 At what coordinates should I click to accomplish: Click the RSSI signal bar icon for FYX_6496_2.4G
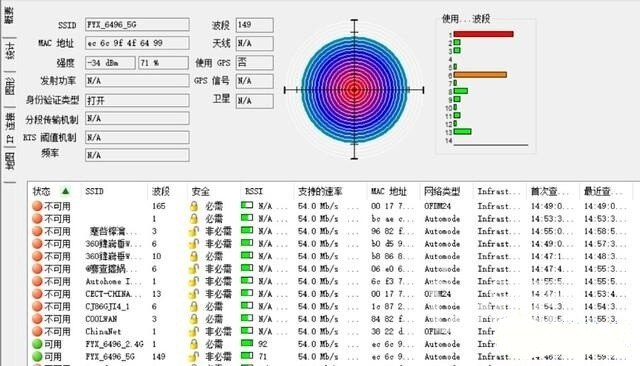pyautogui.click(x=247, y=344)
